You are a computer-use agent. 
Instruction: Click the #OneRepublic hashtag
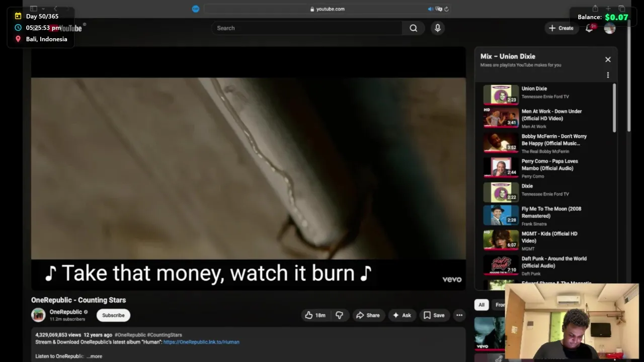click(x=130, y=335)
